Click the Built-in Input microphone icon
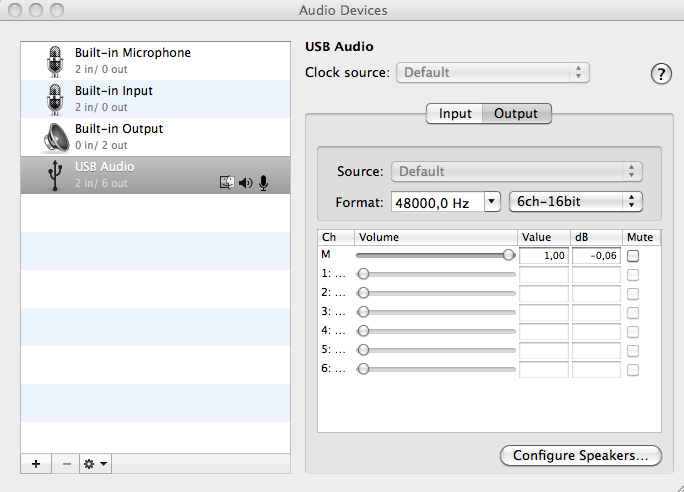This screenshot has width=684, height=492. click(x=54, y=99)
